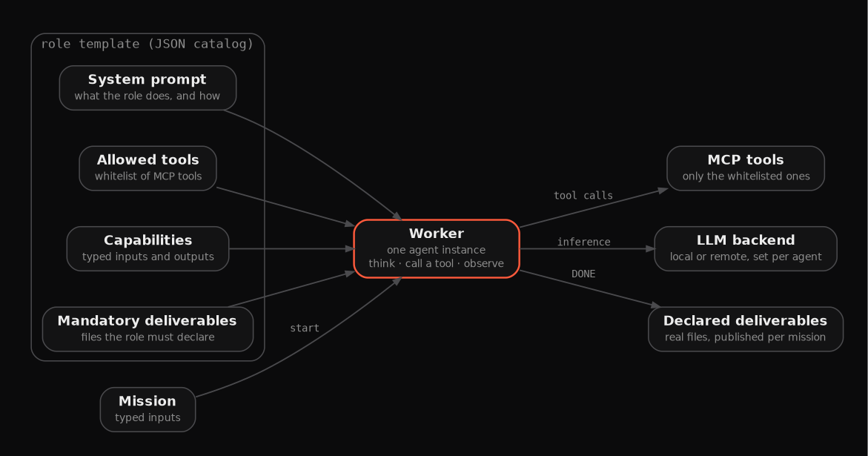Click 'only the whitelisted ones' subtitle

tap(746, 176)
